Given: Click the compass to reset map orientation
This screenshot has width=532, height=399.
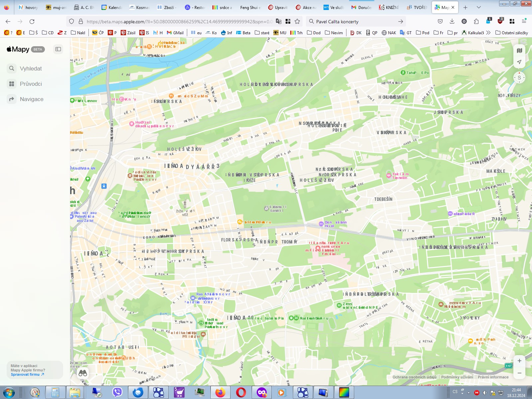Looking at the screenshot, I should coord(519,78).
